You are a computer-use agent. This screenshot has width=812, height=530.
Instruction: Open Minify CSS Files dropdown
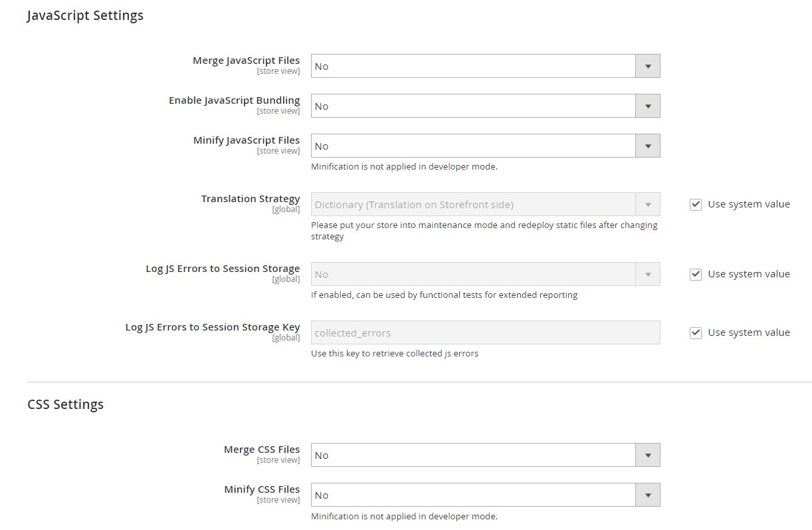(485, 495)
